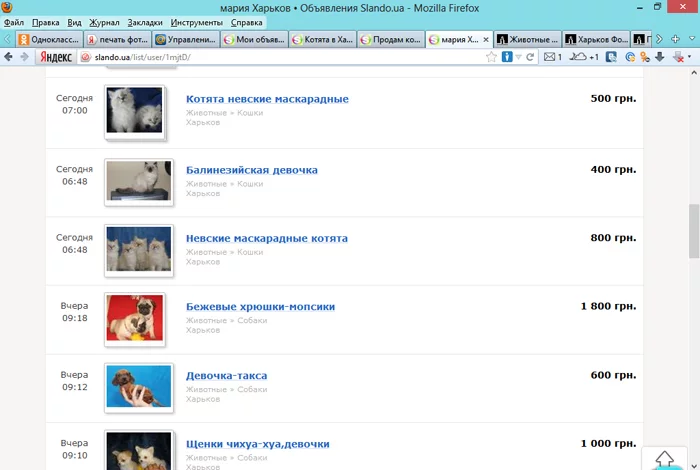Viewport: 700px width, 470px height.
Task: Open the URL history dropdown arrow
Action: 518,57
